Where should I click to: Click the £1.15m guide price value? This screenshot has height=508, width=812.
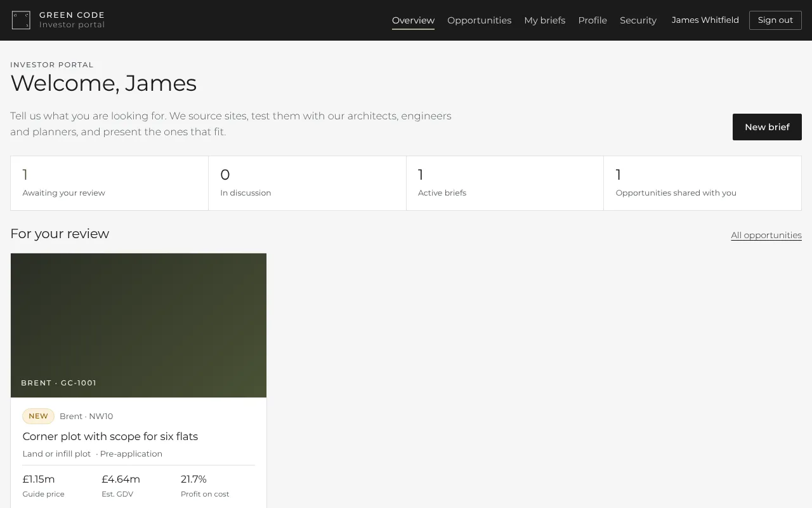[x=39, y=479]
